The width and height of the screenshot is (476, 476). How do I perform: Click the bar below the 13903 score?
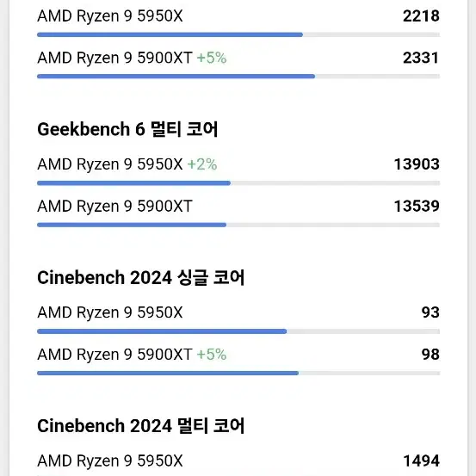pos(238,183)
